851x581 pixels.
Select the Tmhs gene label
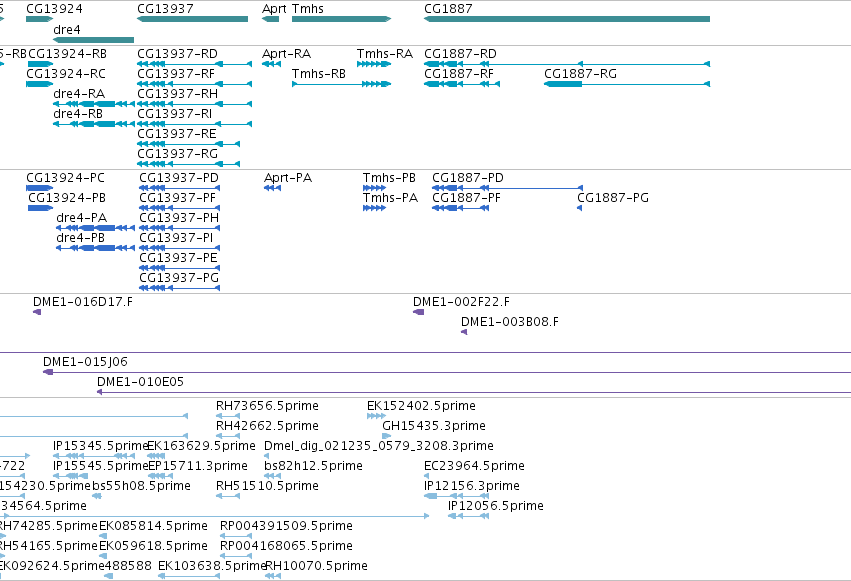(x=308, y=9)
